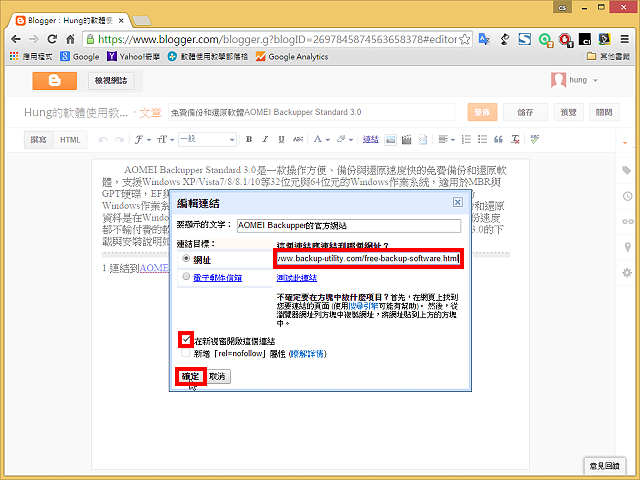Image resolution: width=641 pixels, height=481 pixels.
Task: Click the 連結 link toolbar button
Action: (x=371, y=139)
